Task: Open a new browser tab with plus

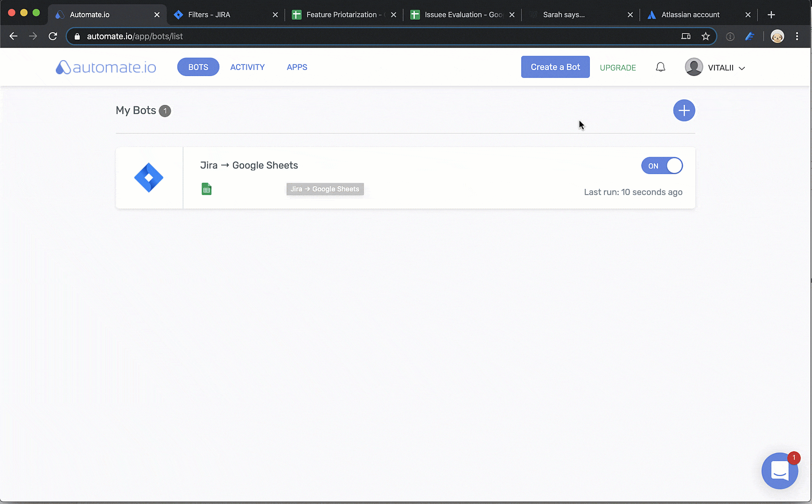Action: click(771, 15)
